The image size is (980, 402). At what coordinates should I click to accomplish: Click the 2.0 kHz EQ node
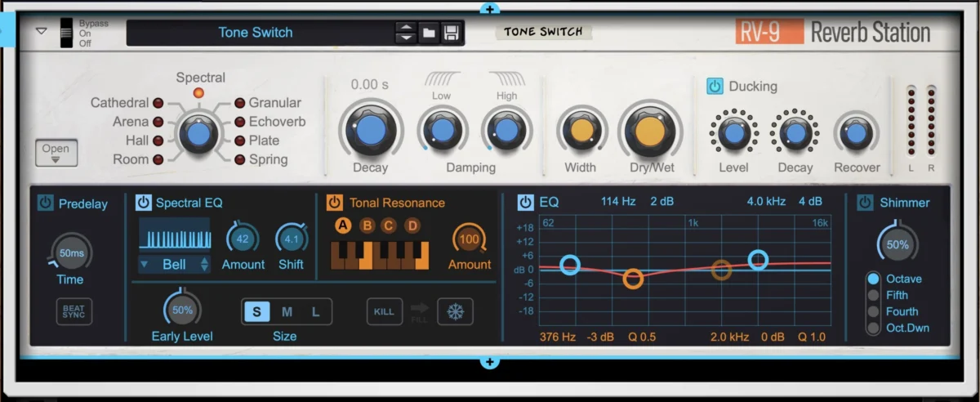(x=721, y=270)
